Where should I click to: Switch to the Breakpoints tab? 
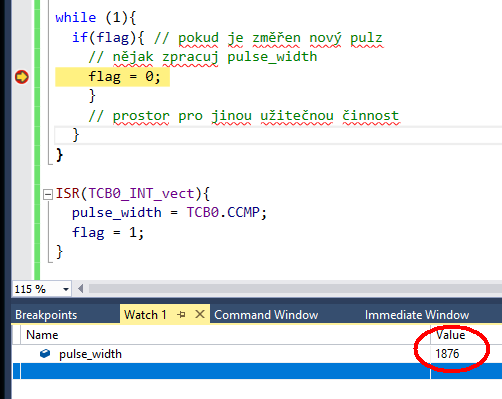[46, 315]
